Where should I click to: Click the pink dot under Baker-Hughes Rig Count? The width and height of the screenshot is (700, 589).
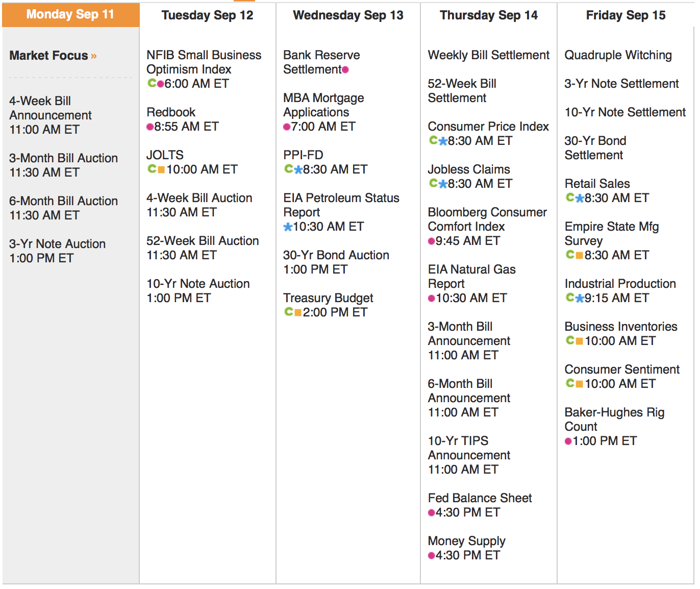pyautogui.click(x=568, y=441)
